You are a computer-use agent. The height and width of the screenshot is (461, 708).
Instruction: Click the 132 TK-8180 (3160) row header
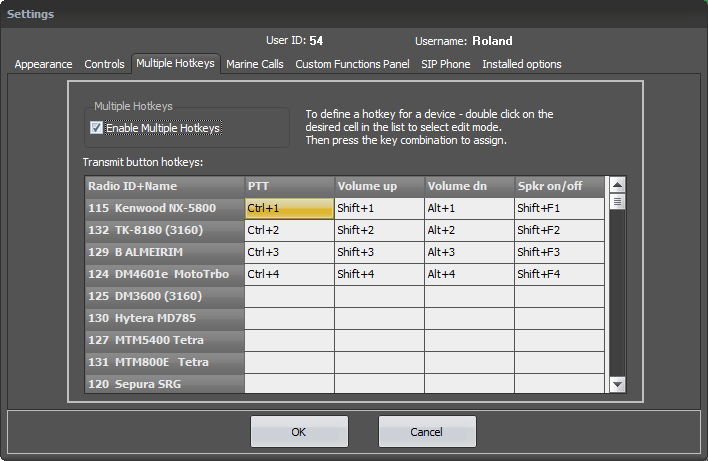pyautogui.click(x=165, y=230)
